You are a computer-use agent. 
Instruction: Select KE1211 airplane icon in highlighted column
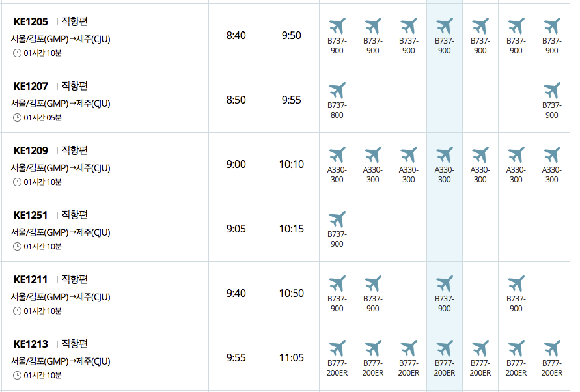pyautogui.click(x=444, y=284)
